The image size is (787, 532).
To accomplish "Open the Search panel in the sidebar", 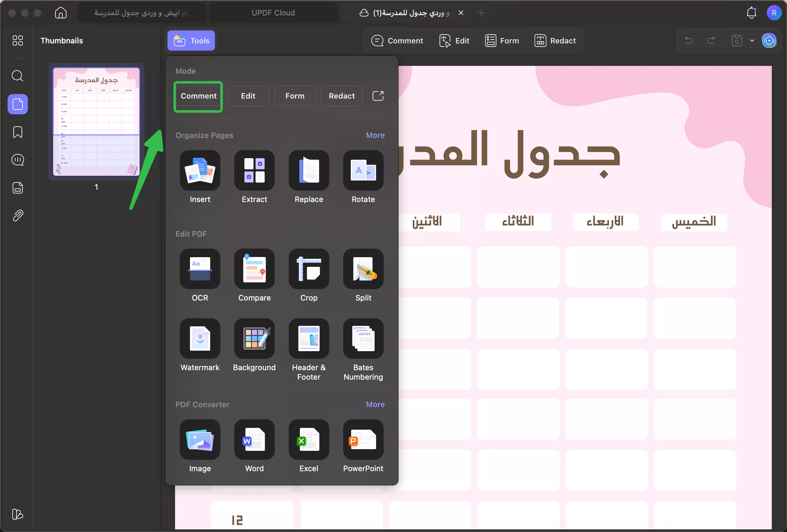I will click(x=17, y=76).
